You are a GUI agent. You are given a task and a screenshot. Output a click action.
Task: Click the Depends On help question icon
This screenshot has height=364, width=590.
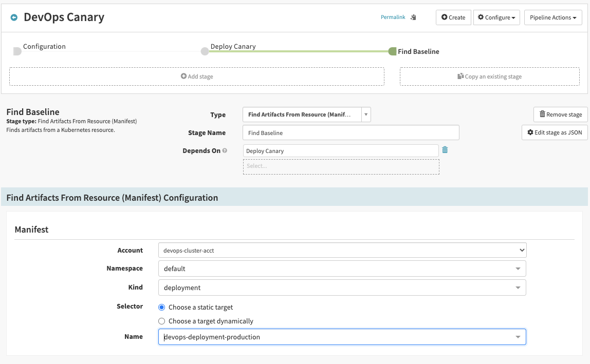pyautogui.click(x=225, y=151)
